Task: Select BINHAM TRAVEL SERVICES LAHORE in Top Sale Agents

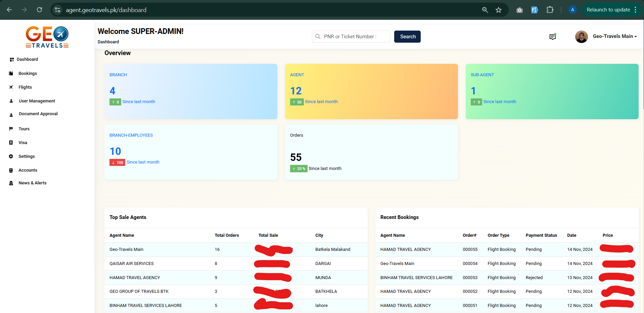Action: tap(146, 306)
